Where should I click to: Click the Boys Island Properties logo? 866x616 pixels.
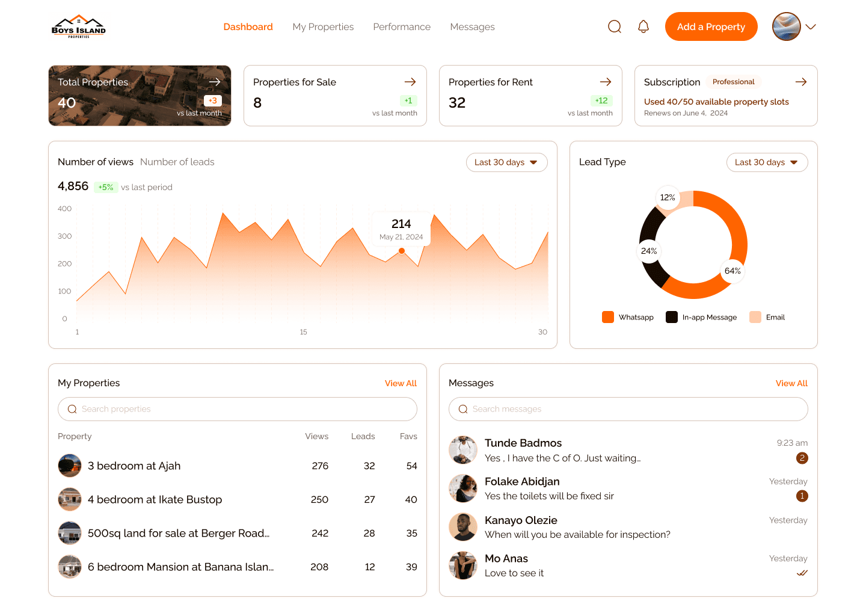click(79, 26)
